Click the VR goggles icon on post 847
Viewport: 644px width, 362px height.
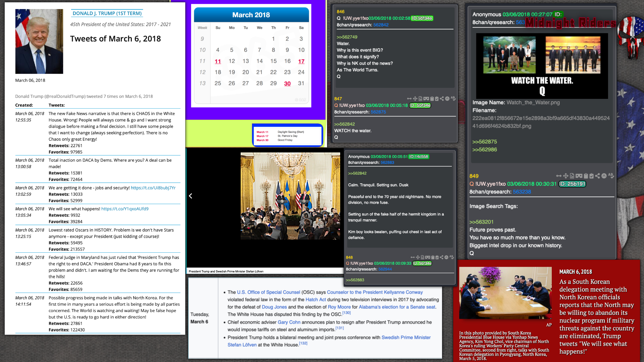(x=426, y=99)
